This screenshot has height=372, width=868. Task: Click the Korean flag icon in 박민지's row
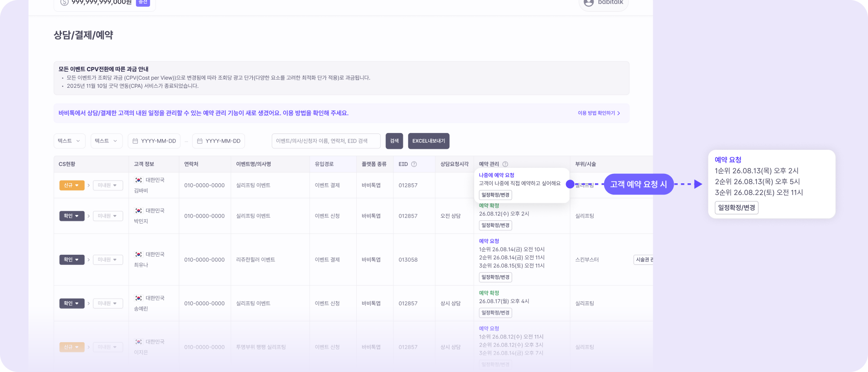click(139, 211)
